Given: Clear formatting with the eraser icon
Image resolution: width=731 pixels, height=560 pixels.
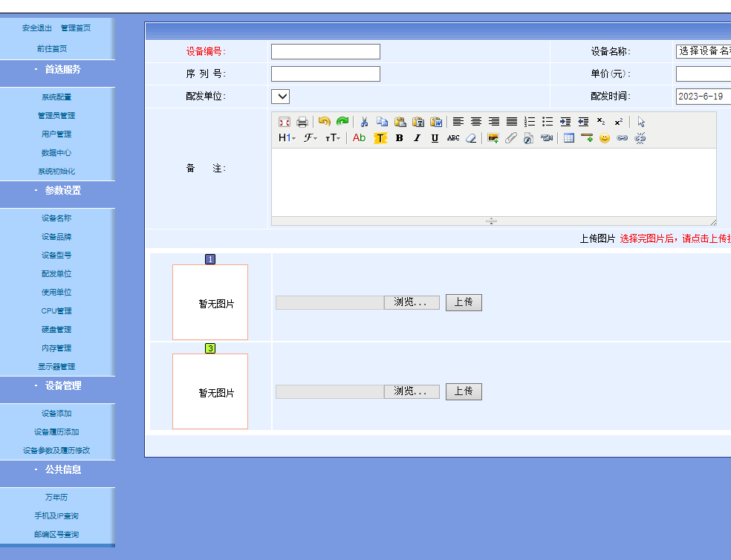Looking at the screenshot, I should coord(471,138).
